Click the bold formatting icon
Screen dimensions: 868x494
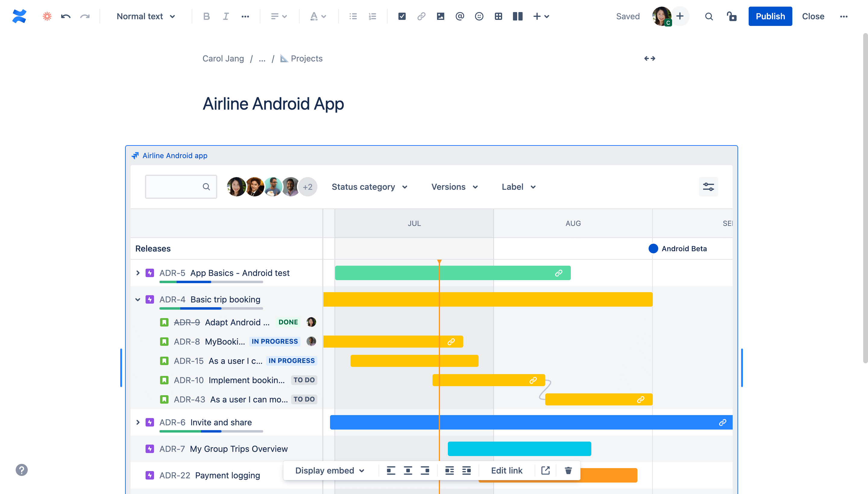tap(206, 16)
